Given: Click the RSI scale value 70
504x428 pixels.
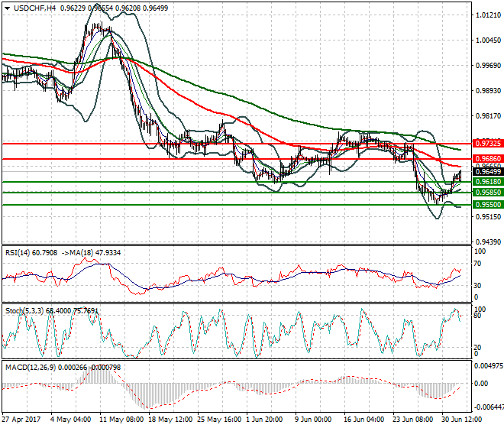Looking at the screenshot, I should tap(478, 264).
